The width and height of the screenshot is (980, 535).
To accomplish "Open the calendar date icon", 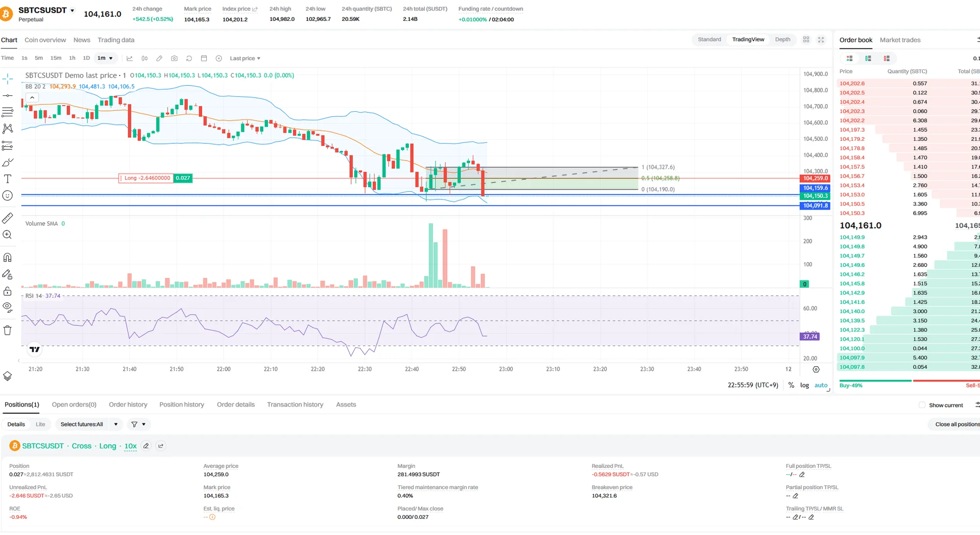I will point(204,58).
